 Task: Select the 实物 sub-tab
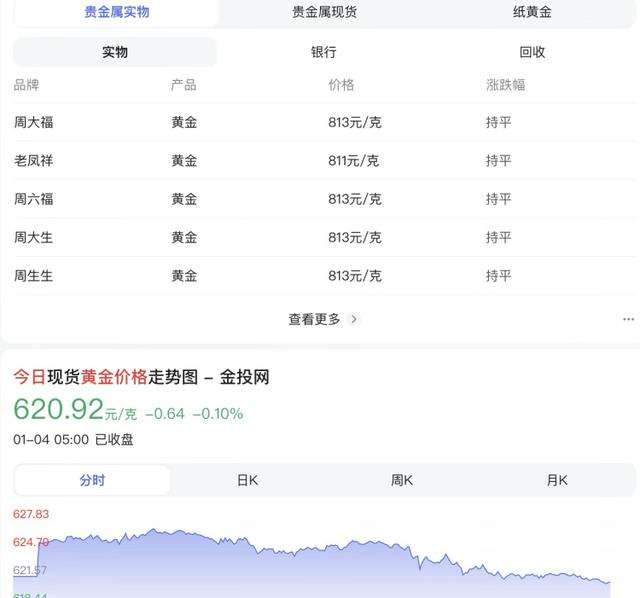(115, 52)
